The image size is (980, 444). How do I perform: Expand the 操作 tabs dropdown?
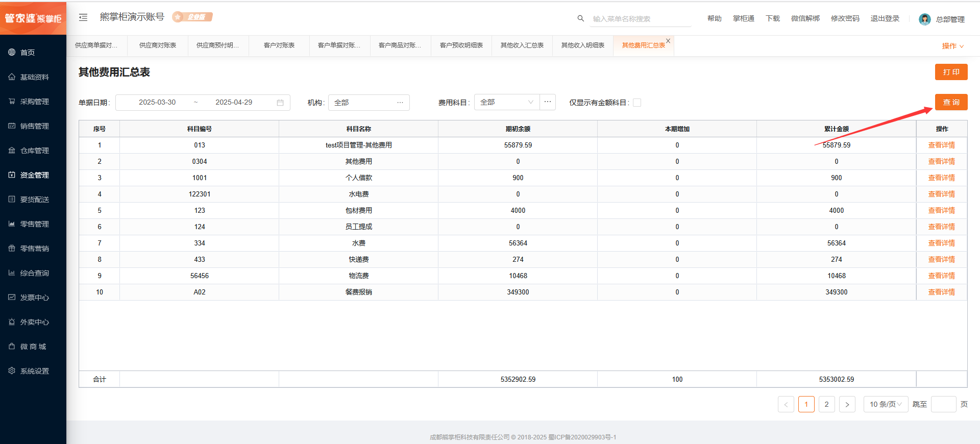953,46
